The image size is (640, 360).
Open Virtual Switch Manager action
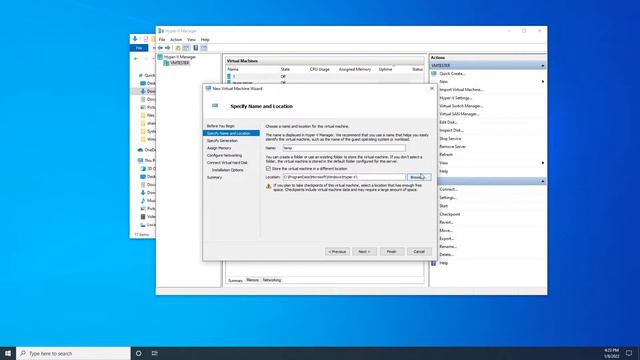click(461, 106)
